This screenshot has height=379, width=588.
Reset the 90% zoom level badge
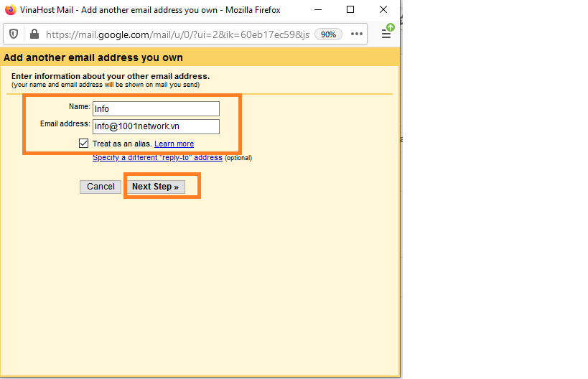[x=328, y=34]
